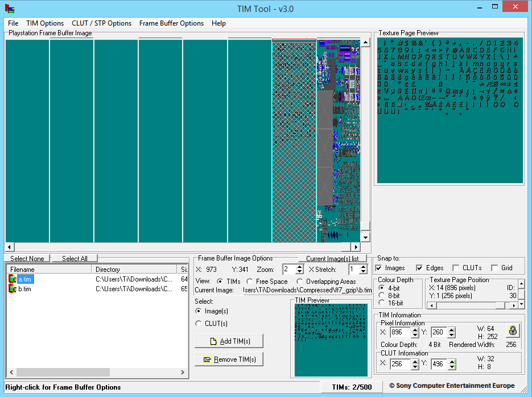Click the Directory column header
This screenshot has height=397, width=532.
[134, 269]
